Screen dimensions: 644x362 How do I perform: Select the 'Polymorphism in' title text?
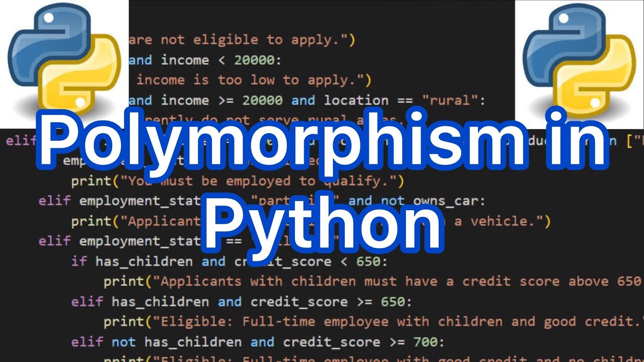point(322,143)
